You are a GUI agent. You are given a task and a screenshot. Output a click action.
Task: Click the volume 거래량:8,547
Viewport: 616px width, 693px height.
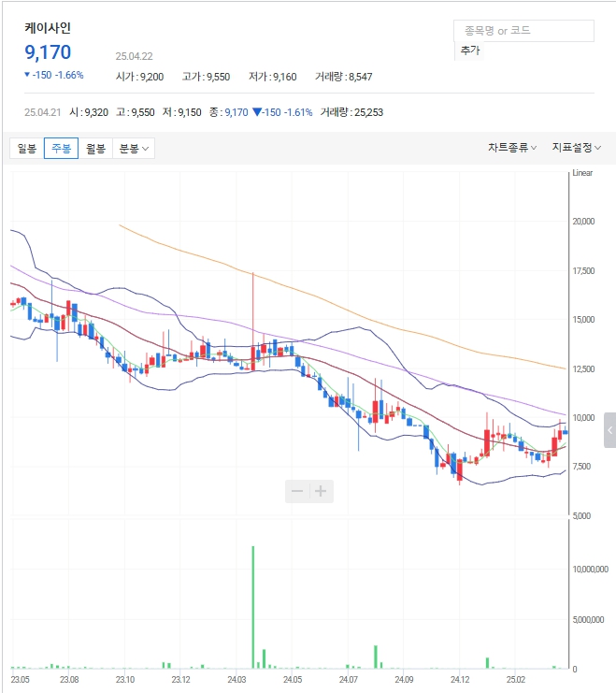point(343,77)
